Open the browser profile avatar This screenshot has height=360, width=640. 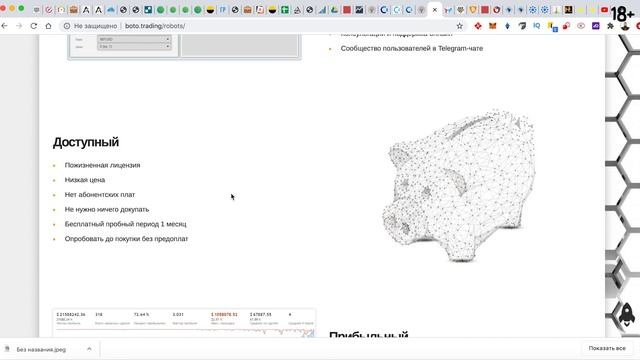625,27
